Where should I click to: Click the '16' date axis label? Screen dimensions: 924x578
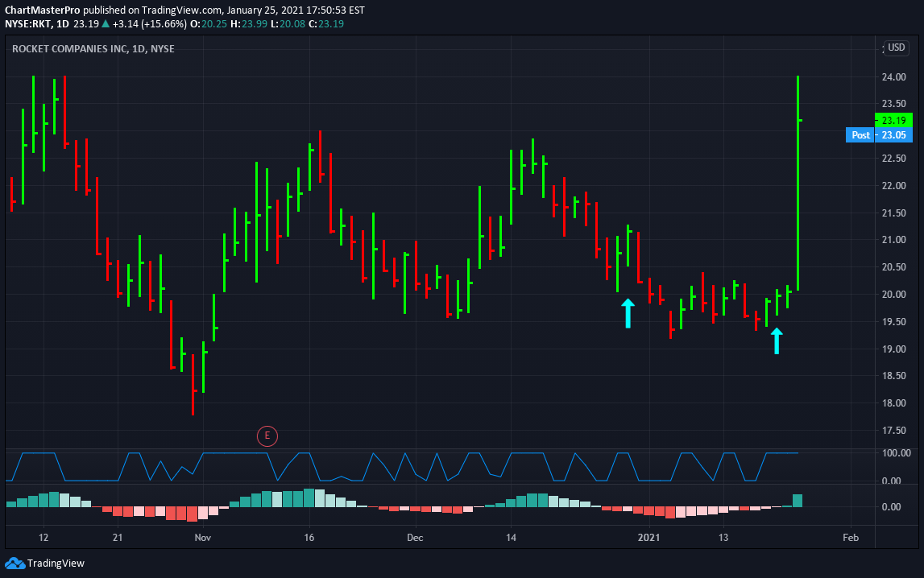309,538
